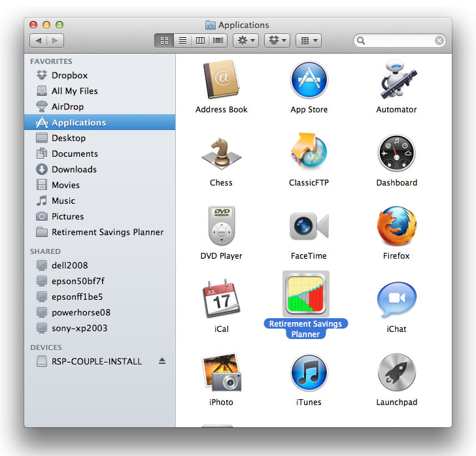Click the Address Book label text
This screenshot has height=456, width=476.
(x=221, y=110)
